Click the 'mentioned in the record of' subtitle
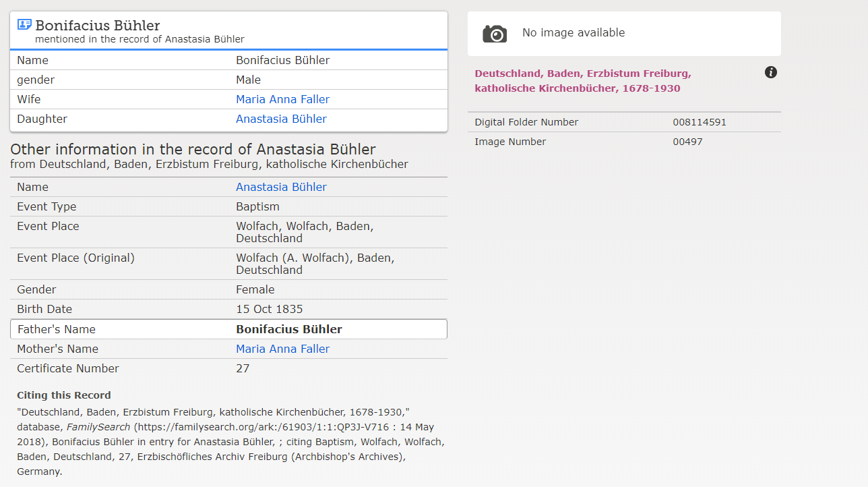 pyautogui.click(x=139, y=39)
